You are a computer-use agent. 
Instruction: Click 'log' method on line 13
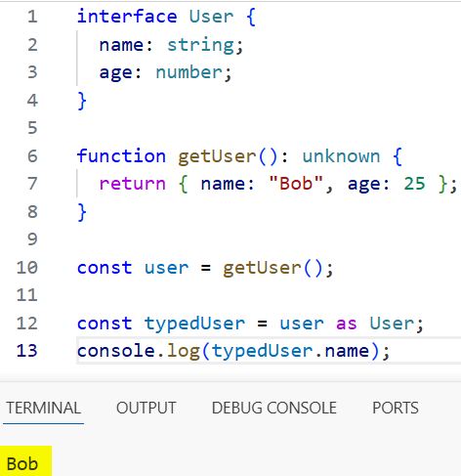pyautogui.click(x=184, y=352)
